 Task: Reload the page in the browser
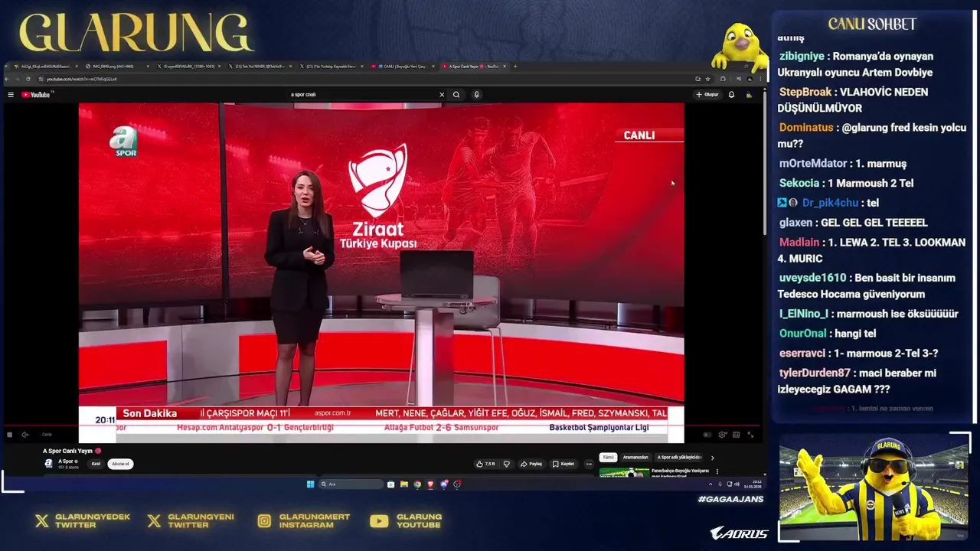click(x=28, y=79)
